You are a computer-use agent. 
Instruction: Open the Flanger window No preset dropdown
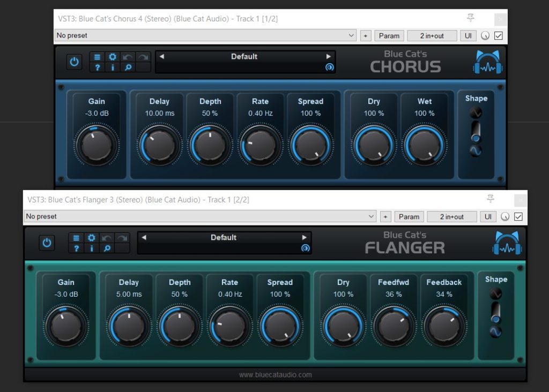pos(201,216)
